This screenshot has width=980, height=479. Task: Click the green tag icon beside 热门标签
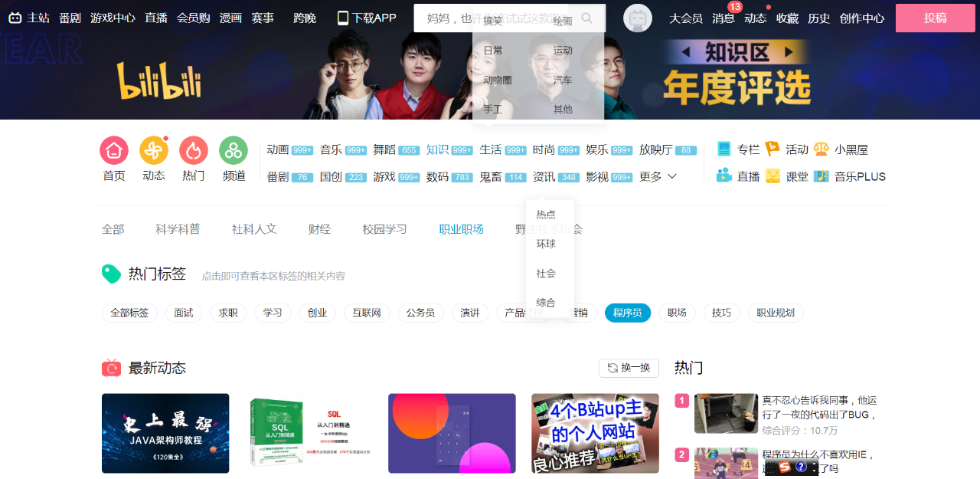(111, 274)
